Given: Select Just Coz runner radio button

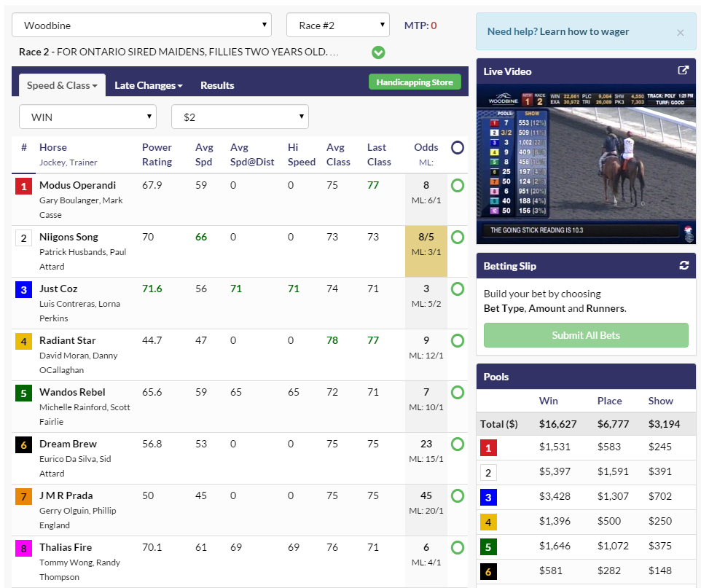Looking at the screenshot, I should 457,289.
